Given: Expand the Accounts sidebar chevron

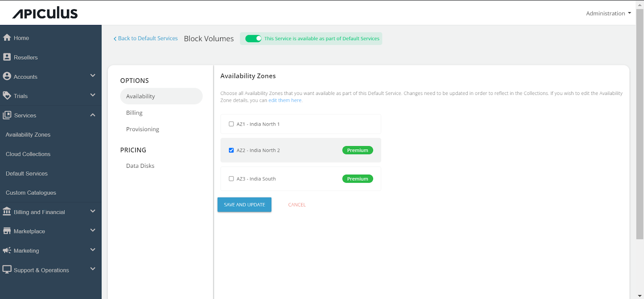Looking at the screenshot, I should [x=93, y=76].
